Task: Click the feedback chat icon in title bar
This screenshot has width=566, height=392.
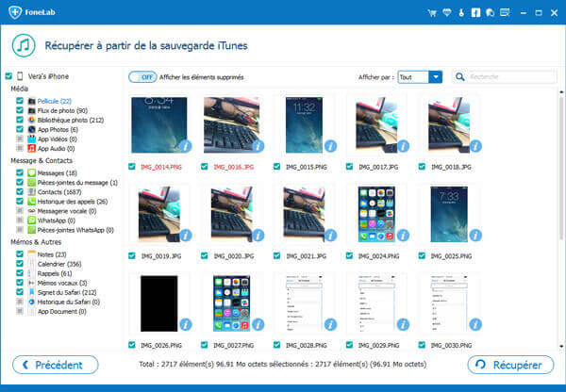Action: (505, 12)
